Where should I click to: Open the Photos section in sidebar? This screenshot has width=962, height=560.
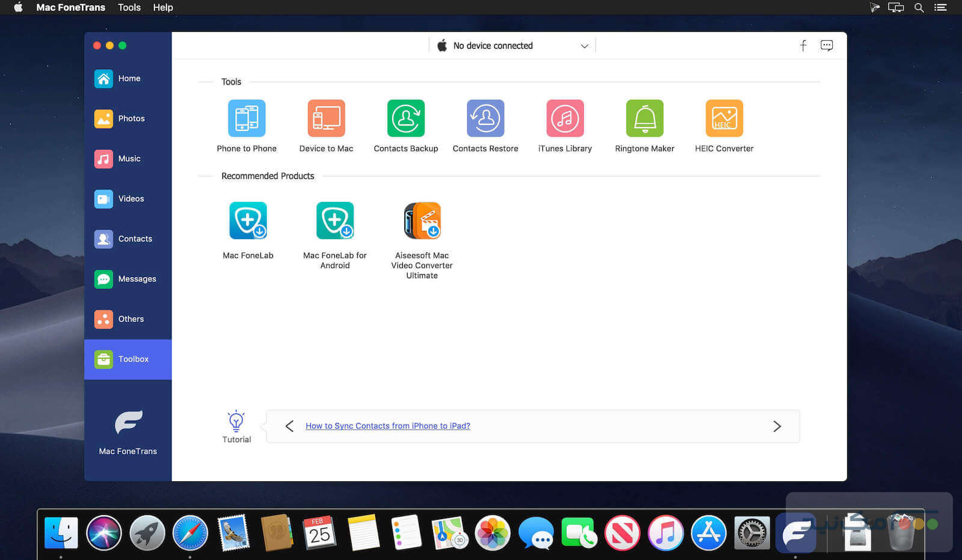point(127,118)
